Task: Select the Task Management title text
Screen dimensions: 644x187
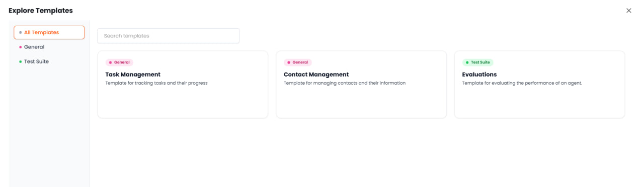Action: (x=133, y=75)
